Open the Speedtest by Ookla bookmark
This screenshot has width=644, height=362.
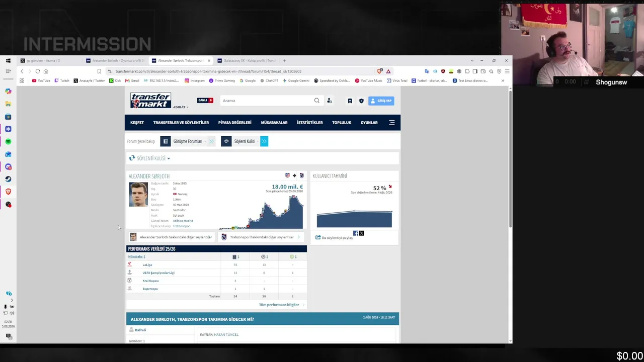[332, 80]
